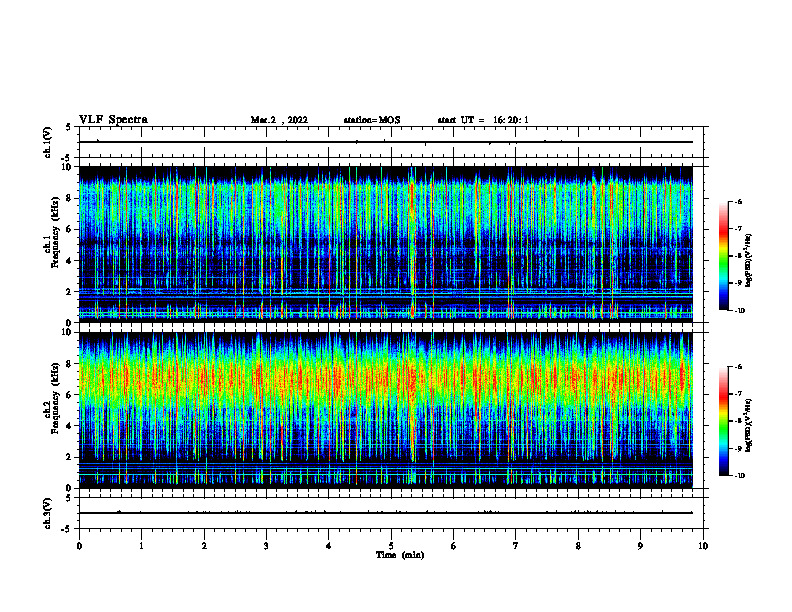
Task: Click the "-7" tick on ch.2 colorbar
Action: pos(738,394)
